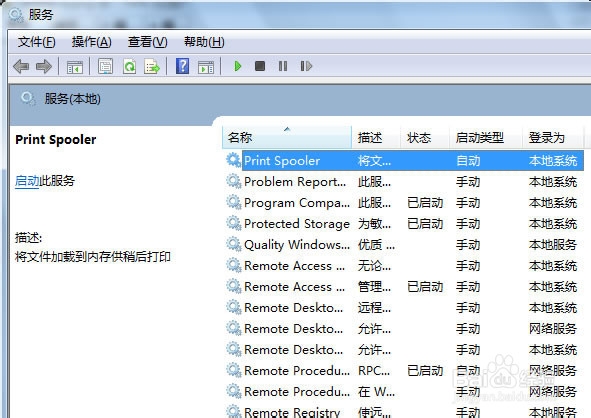Click the RPC... description cell
The height and width of the screenshot is (418, 591).
tap(374, 371)
